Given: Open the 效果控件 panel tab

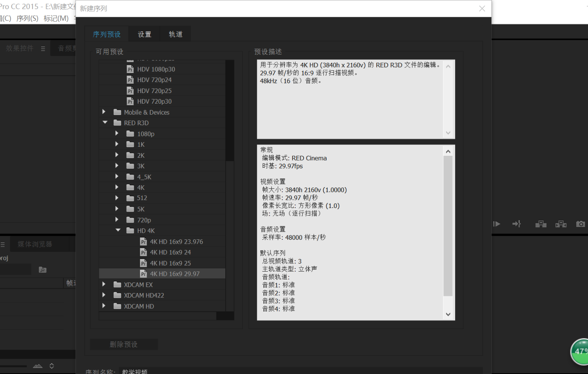Looking at the screenshot, I should pyautogui.click(x=20, y=48).
